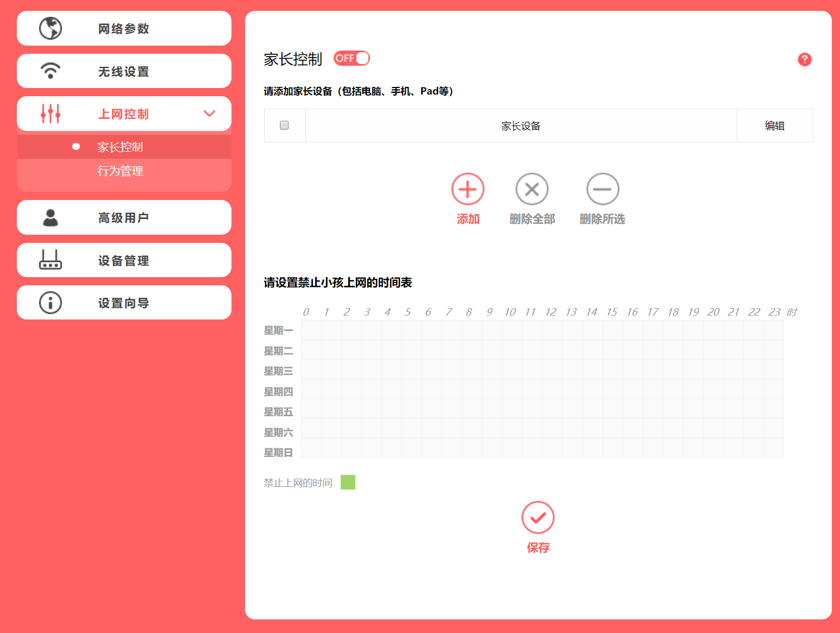The height and width of the screenshot is (633, 840).
Task: Click the 家长控制 page title
Action: (x=293, y=59)
